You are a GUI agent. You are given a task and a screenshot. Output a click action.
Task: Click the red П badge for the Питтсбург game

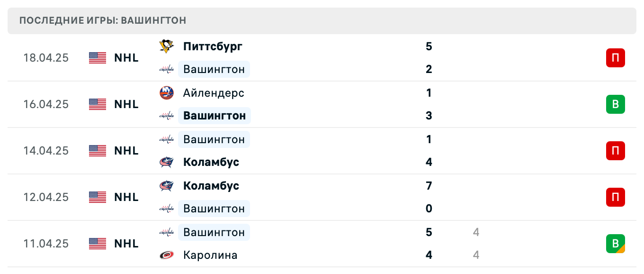[x=615, y=58]
